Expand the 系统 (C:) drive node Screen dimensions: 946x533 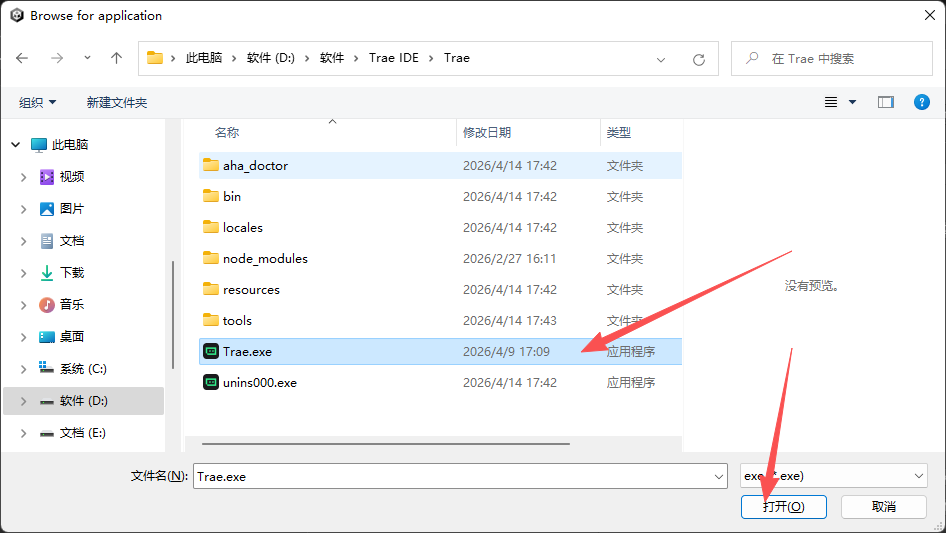(x=24, y=369)
